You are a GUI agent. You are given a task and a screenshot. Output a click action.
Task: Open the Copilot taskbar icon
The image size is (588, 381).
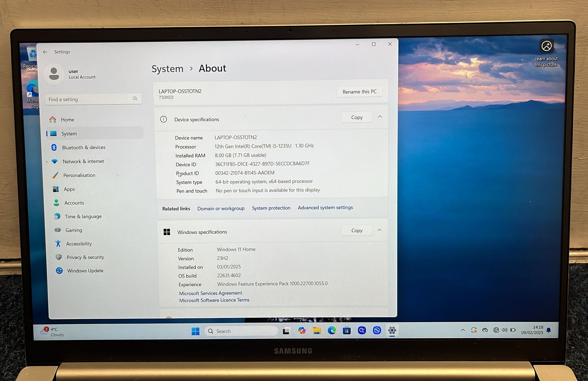302,331
